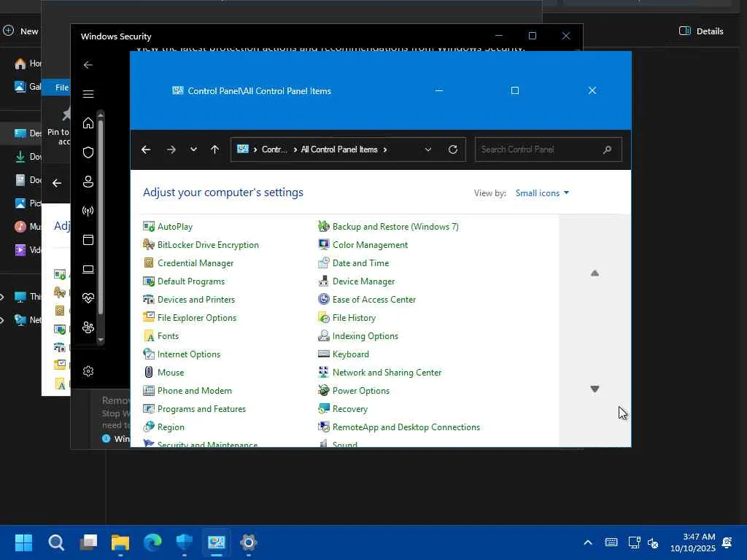The width and height of the screenshot is (747, 560).
Task: Open Account protection in Windows Security
Action: click(x=88, y=182)
